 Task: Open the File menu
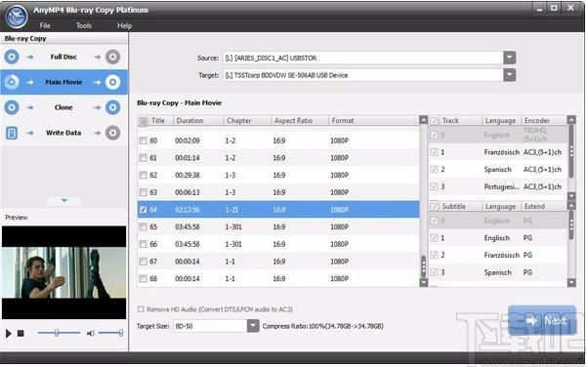pos(45,25)
